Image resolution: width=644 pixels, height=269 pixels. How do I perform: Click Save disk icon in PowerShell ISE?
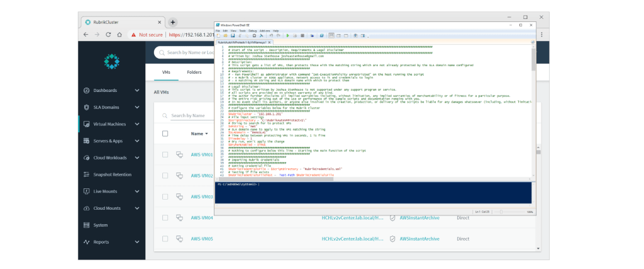[233, 36]
